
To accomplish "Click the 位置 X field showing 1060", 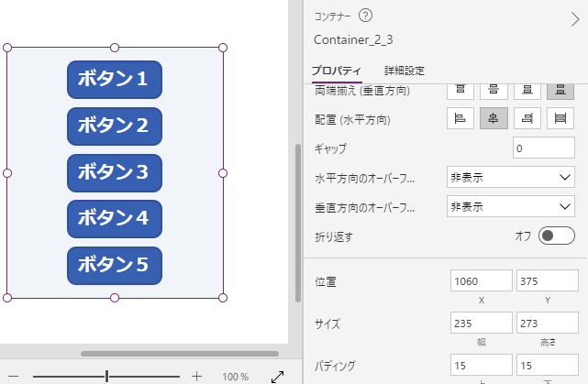I will point(481,280).
